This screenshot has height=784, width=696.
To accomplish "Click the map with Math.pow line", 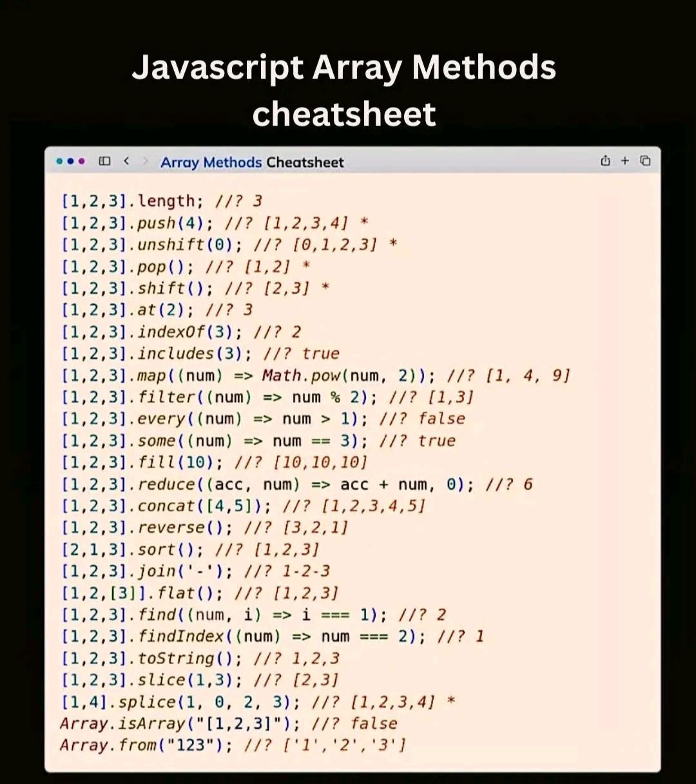I will [x=316, y=376].
